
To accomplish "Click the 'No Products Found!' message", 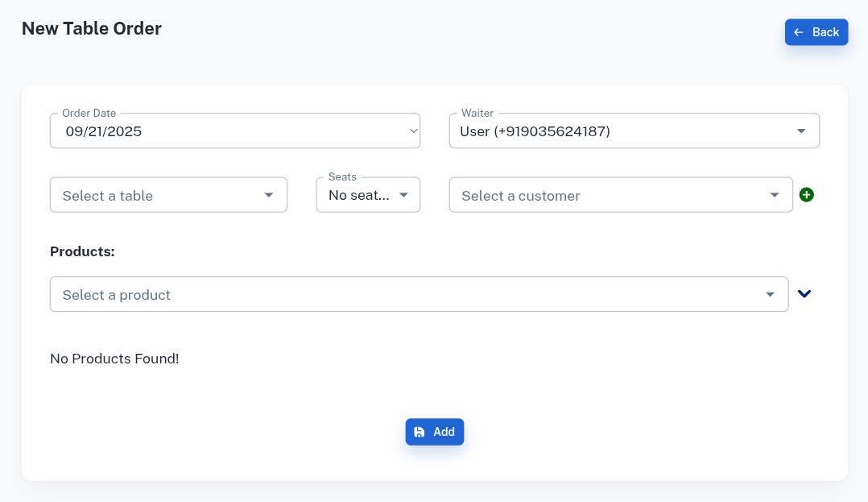I will coord(114,359).
